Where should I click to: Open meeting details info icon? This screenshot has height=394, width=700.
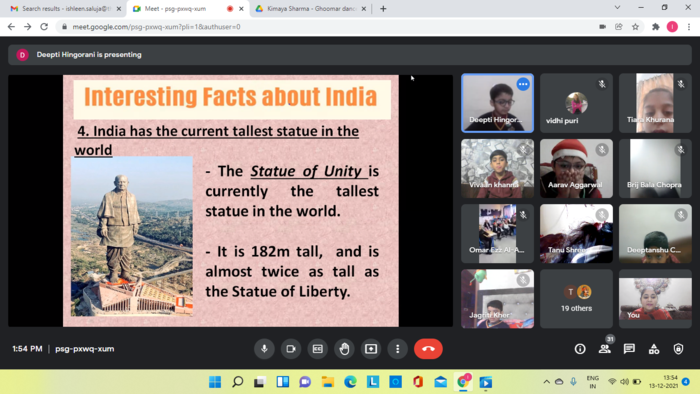(580, 349)
